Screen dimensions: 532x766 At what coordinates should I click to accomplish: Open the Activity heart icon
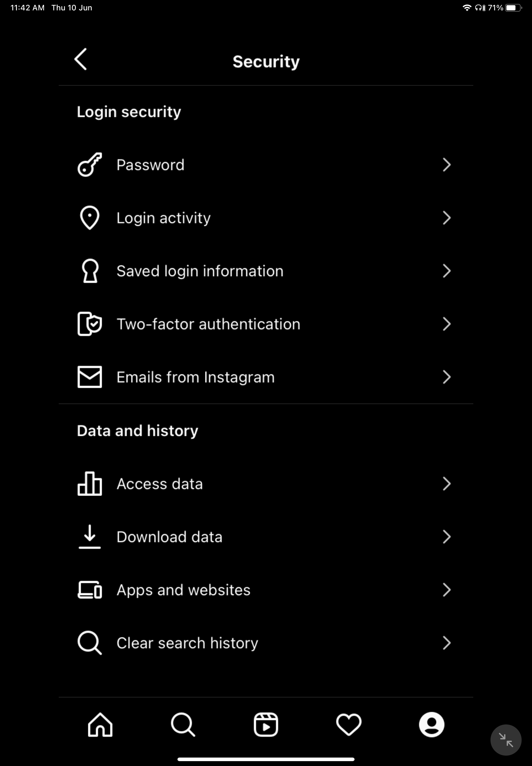point(349,724)
